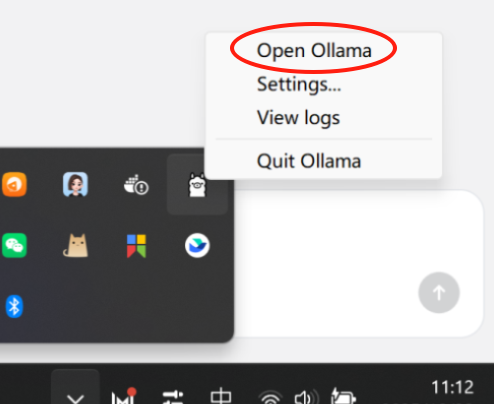Open the blue bird tray icon
Screen dimensions: 494x404
(197, 246)
